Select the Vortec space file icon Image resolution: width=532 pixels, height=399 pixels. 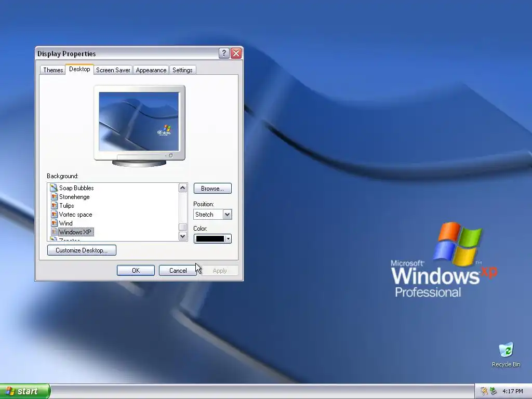(54, 214)
